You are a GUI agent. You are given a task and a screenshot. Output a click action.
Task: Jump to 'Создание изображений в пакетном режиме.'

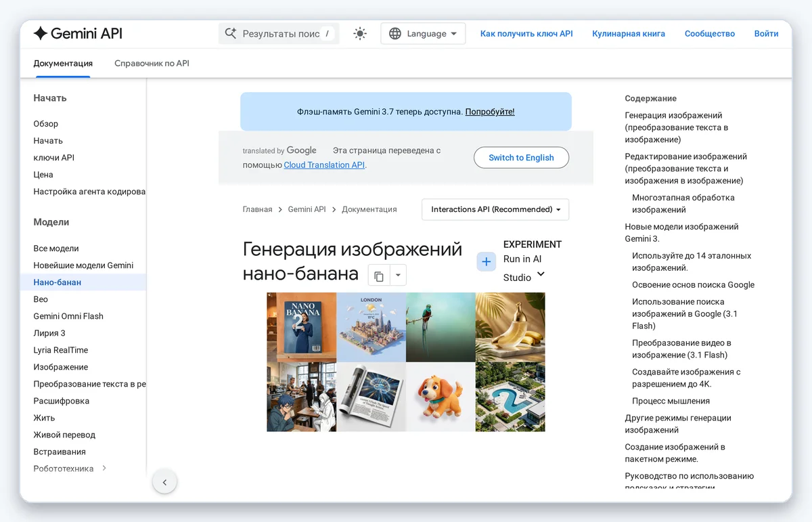click(675, 453)
